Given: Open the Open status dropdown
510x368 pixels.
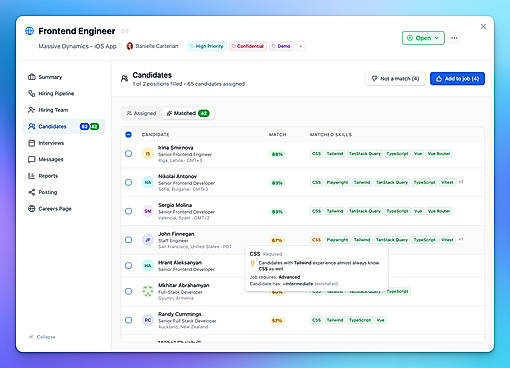Looking at the screenshot, I should coord(423,38).
